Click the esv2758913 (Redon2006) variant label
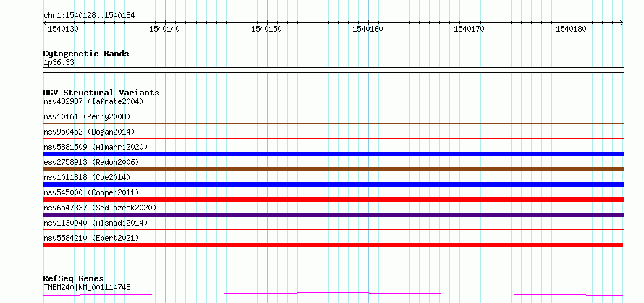644x303 pixels. point(91,162)
